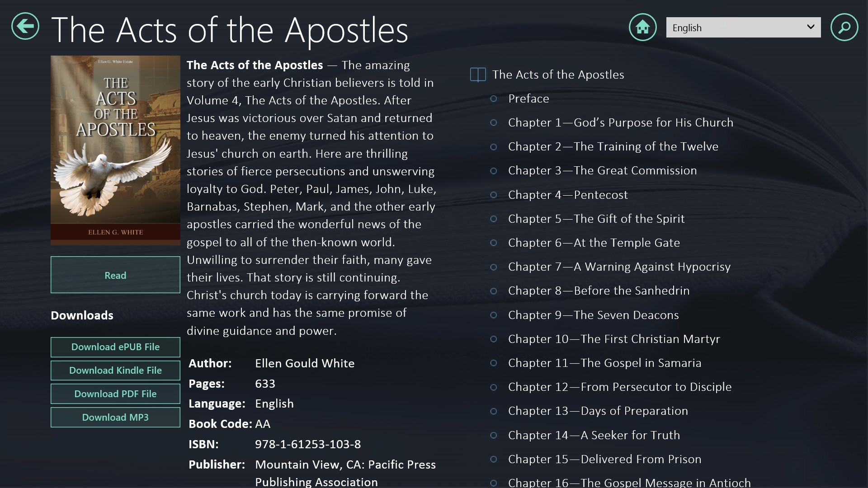Open Chapter 8 Before the Sanhedrin
This screenshot has height=488, width=868.
point(599,291)
